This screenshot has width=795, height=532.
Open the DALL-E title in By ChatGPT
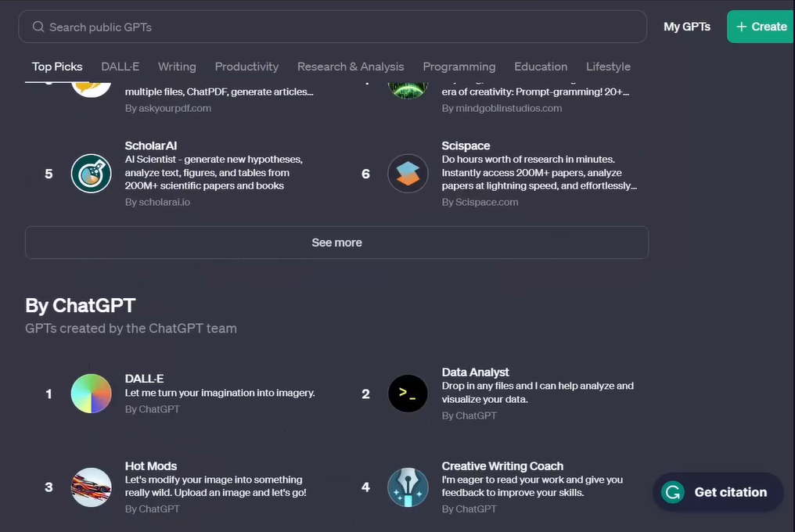point(145,379)
